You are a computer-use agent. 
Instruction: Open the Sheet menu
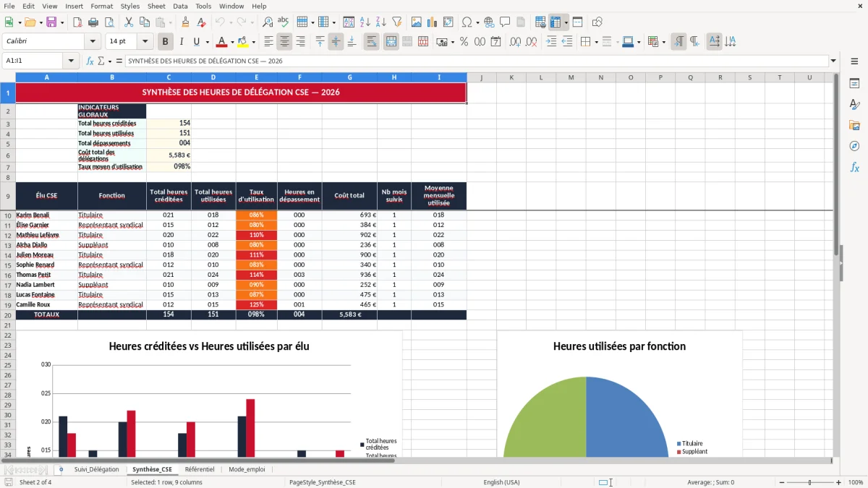(156, 6)
